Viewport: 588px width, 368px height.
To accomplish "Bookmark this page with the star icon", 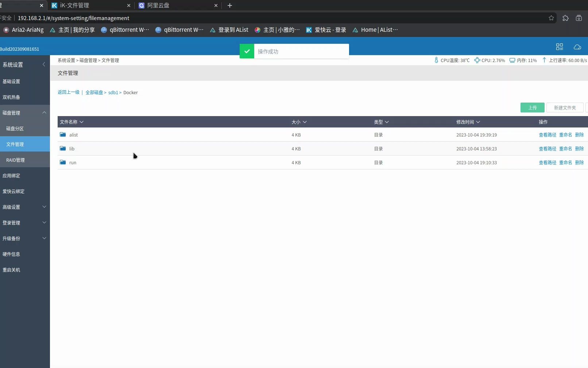I will [551, 18].
